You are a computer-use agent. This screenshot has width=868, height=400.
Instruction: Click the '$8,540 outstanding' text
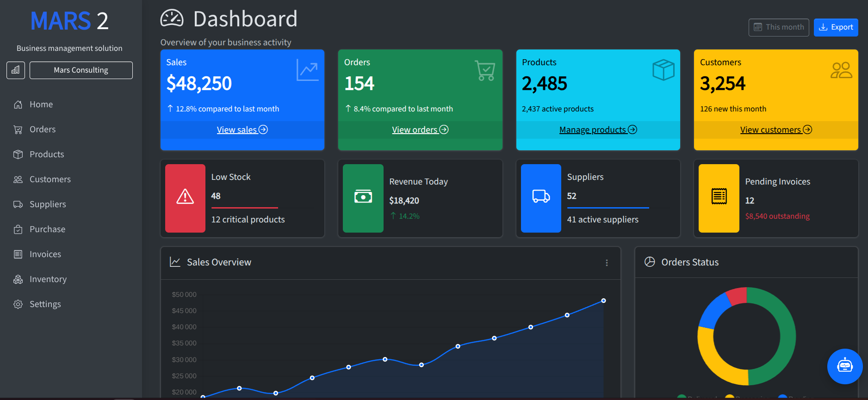coord(777,216)
